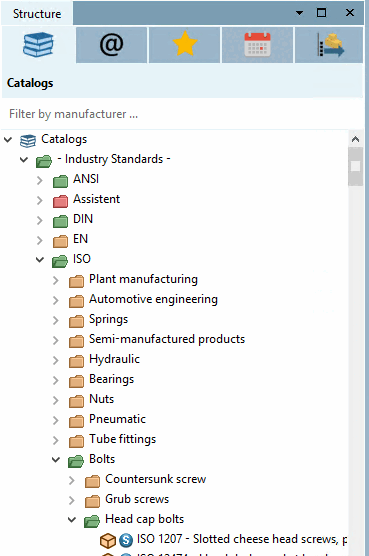369x556 pixels.
Task: Open the Catalogs books icon tab
Action: [x=38, y=45]
